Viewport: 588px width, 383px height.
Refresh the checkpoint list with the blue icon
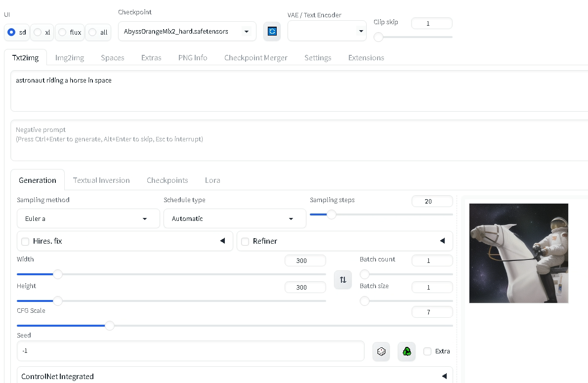pos(272,31)
